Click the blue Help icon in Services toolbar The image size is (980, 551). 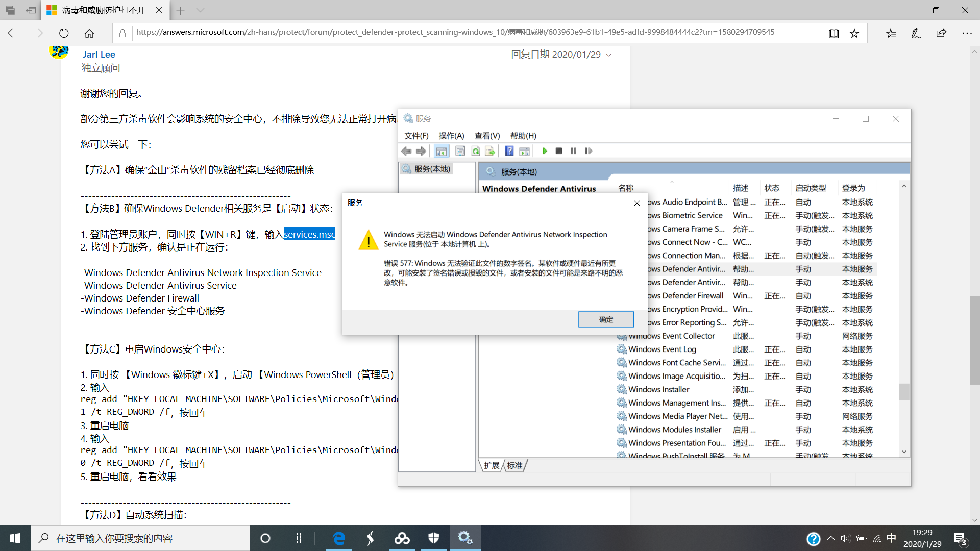[x=509, y=151]
